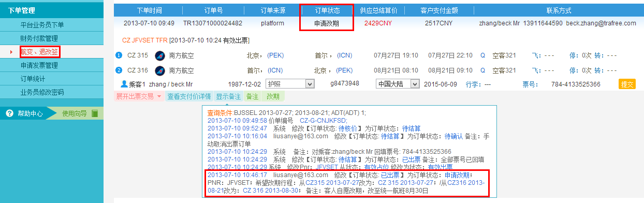The height and width of the screenshot is (203, 644).
Task: Click order number TR13071000024482
Action: [x=213, y=23]
